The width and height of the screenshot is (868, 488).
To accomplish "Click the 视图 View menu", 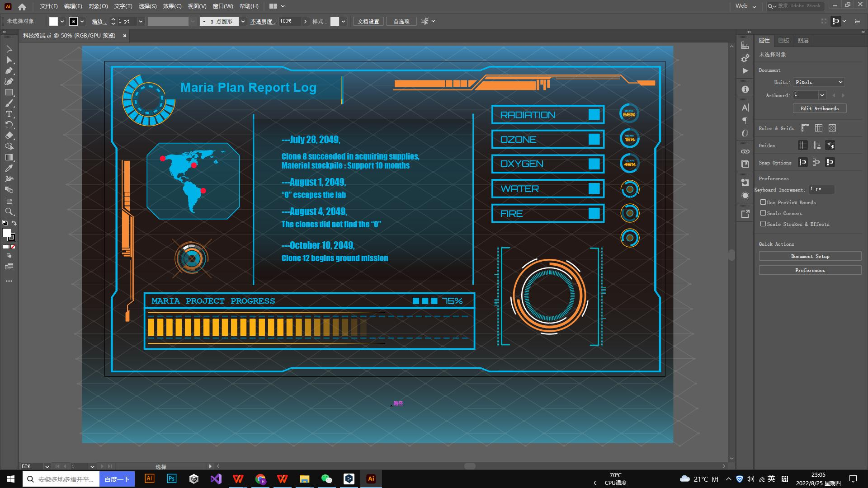I will [194, 5].
